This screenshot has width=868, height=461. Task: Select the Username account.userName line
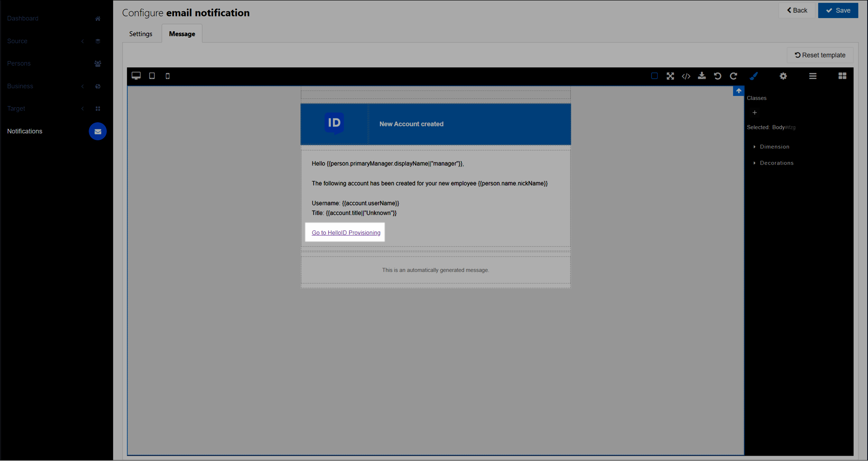(355, 204)
